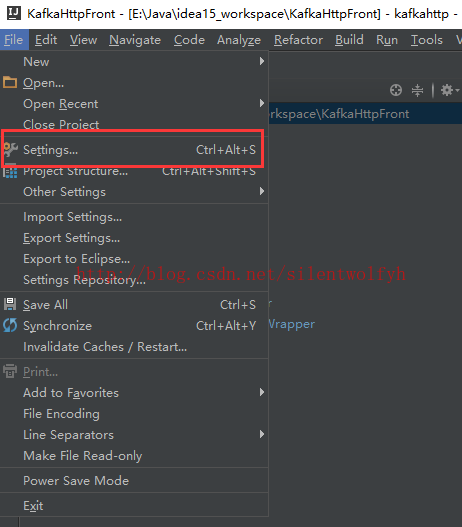This screenshot has width=462, height=527.
Task: Choose Make File Read-only
Action: 134,455
